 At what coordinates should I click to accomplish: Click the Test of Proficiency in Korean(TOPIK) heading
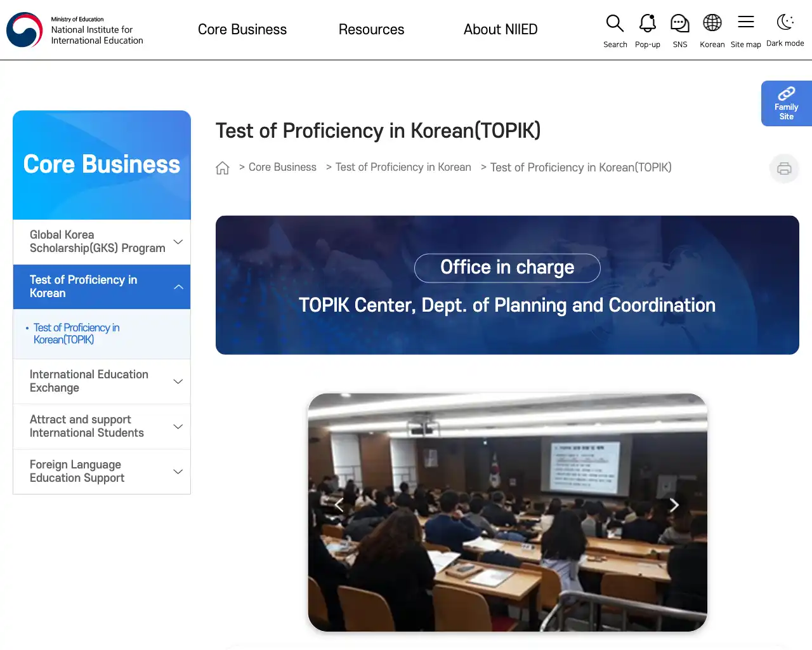pos(378,131)
